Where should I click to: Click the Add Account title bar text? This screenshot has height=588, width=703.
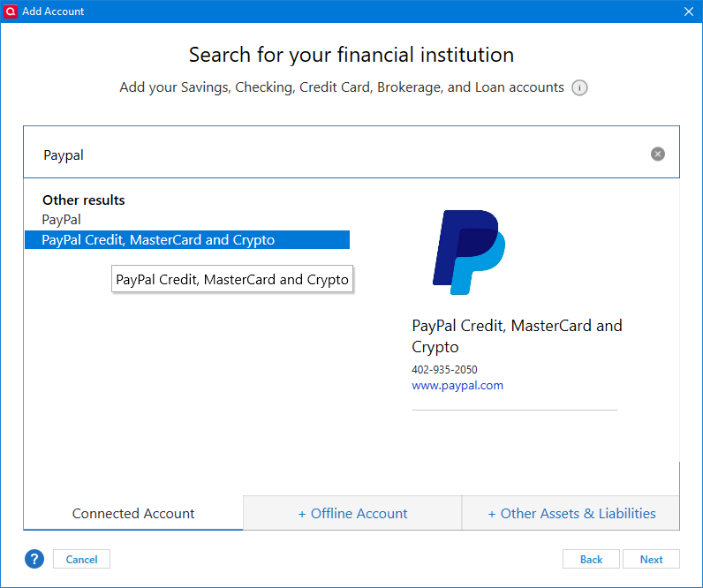pos(53,11)
